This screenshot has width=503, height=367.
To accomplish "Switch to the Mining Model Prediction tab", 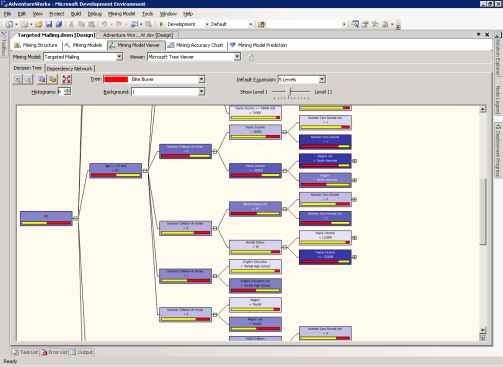I will [258, 45].
